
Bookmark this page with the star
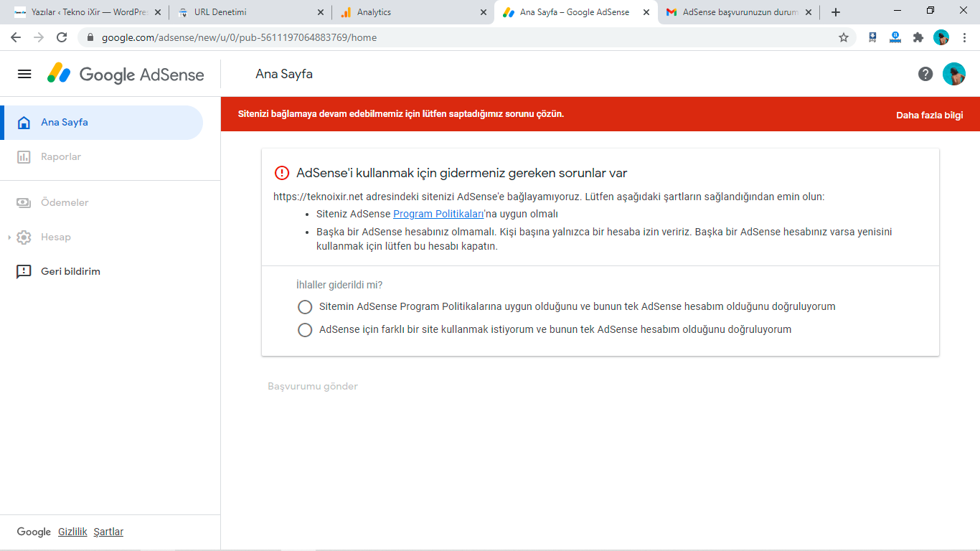coord(844,37)
